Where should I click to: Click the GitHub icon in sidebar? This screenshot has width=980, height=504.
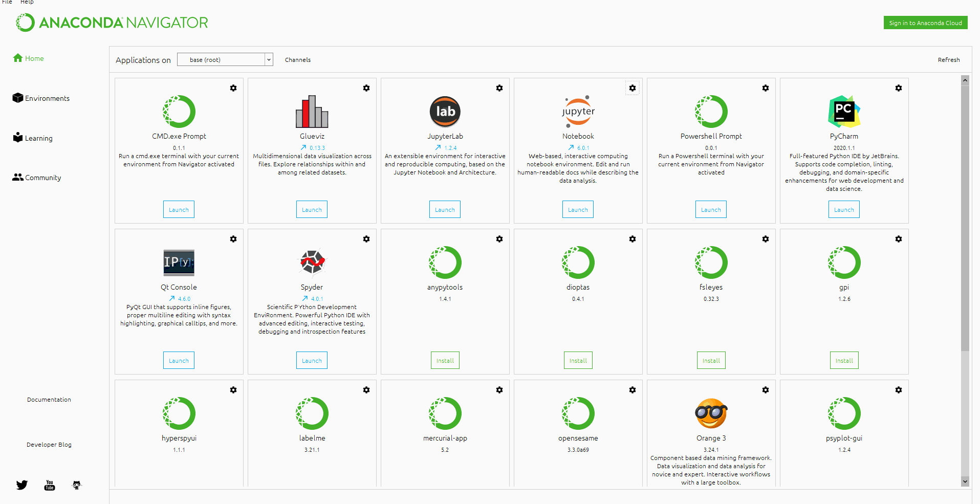click(77, 485)
